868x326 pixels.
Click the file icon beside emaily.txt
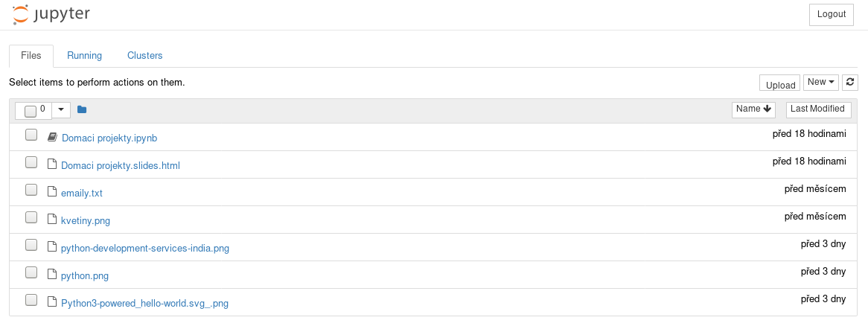pos(52,192)
